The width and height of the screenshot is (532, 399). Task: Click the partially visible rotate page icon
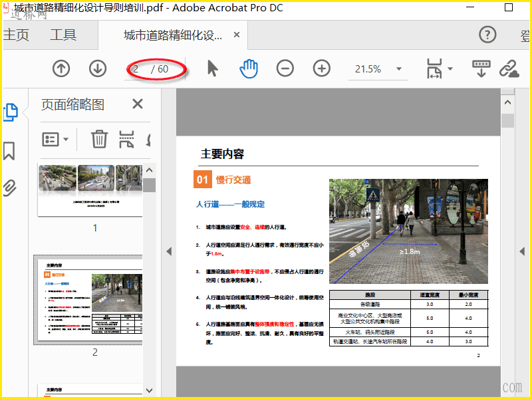point(148,140)
